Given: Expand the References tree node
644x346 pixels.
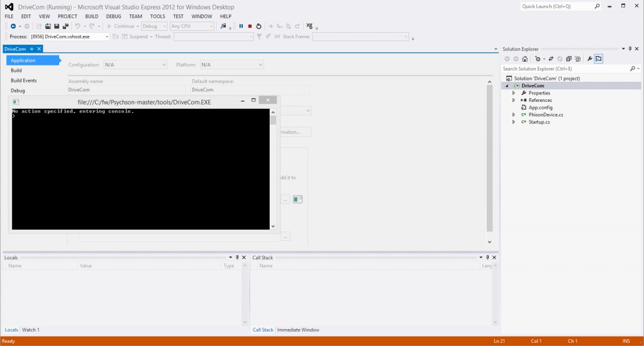Looking at the screenshot, I should click(513, 100).
